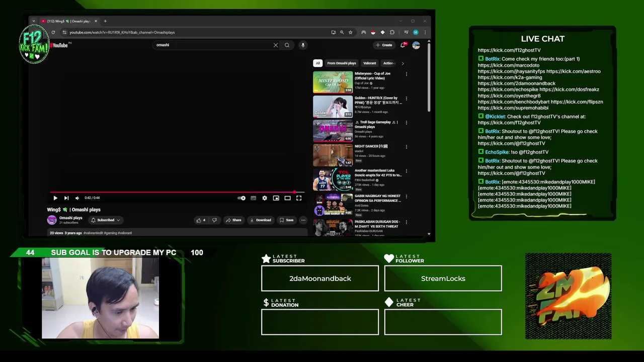The width and height of the screenshot is (644, 362).
Task: Download the video
Action: 261,220
